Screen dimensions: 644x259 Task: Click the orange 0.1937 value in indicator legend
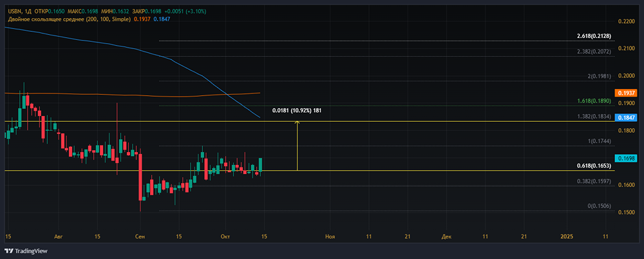(142, 19)
